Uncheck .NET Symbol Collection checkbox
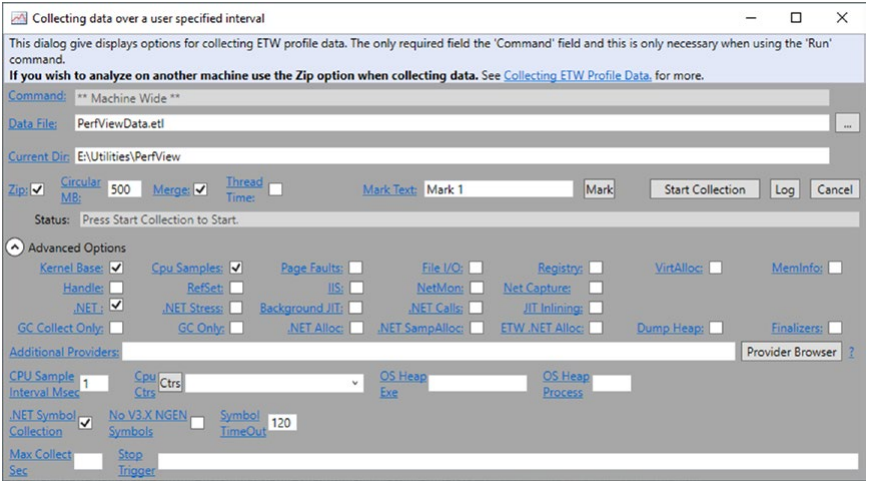Screen dimensions: 869x484 (x=85, y=423)
